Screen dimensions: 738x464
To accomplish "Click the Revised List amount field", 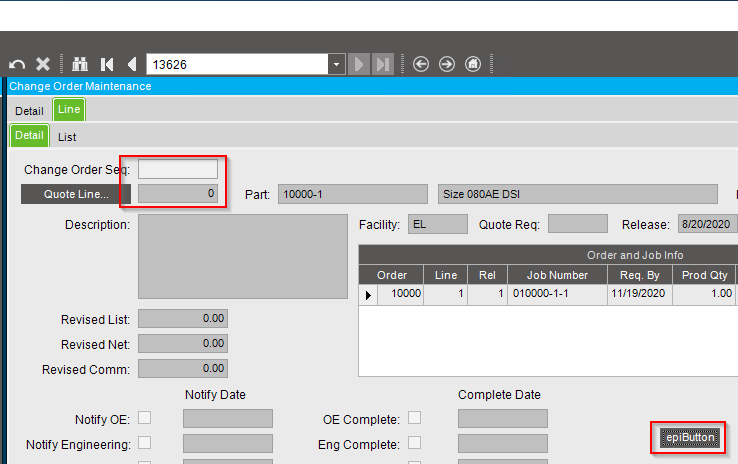I will click(x=183, y=319).
